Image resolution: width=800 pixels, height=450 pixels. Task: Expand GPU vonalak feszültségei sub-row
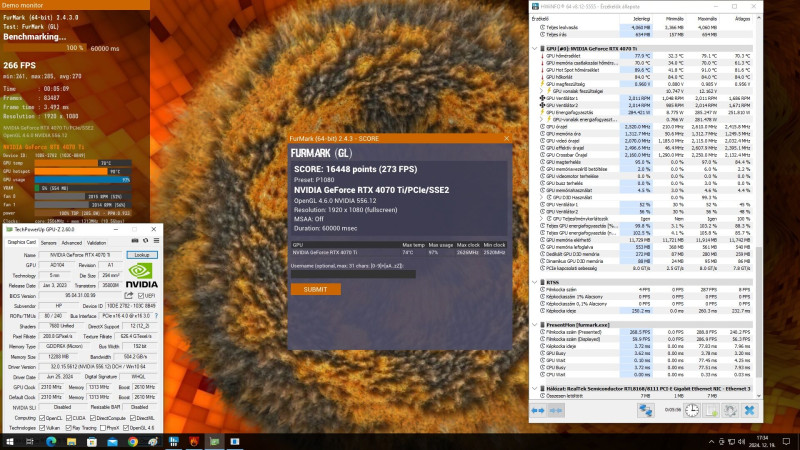542,91
